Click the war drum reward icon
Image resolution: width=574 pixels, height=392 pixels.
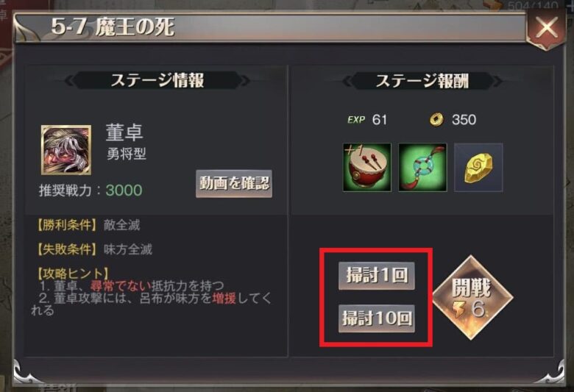[366, 167]
